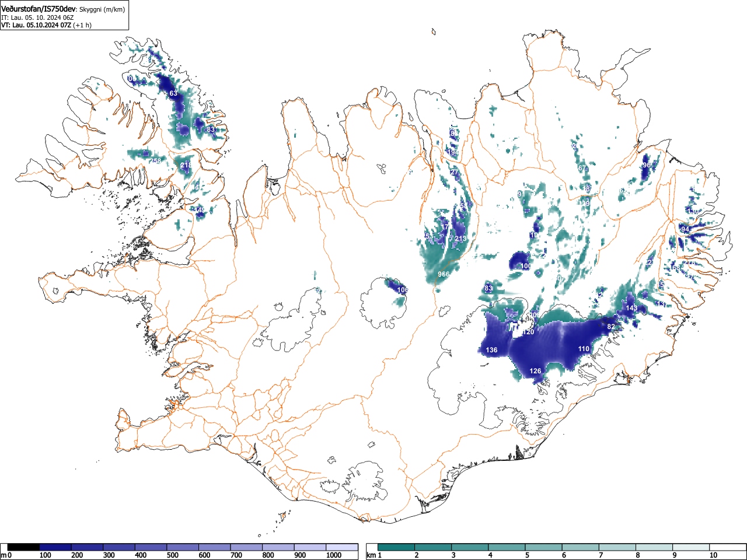Click the 1000 tick label in the meters legend
The height and width of the screenshot is (560, 747).
(333, 555)
